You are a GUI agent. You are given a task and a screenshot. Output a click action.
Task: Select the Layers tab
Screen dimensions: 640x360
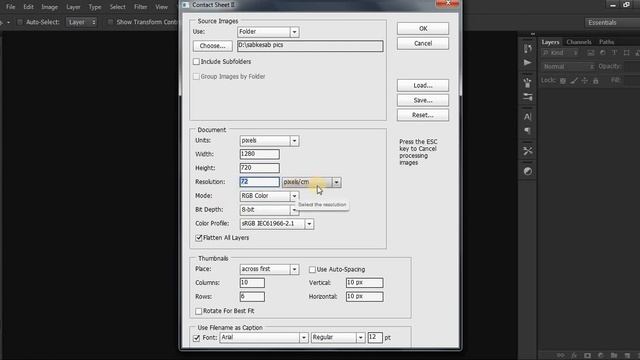click(550, 42)
